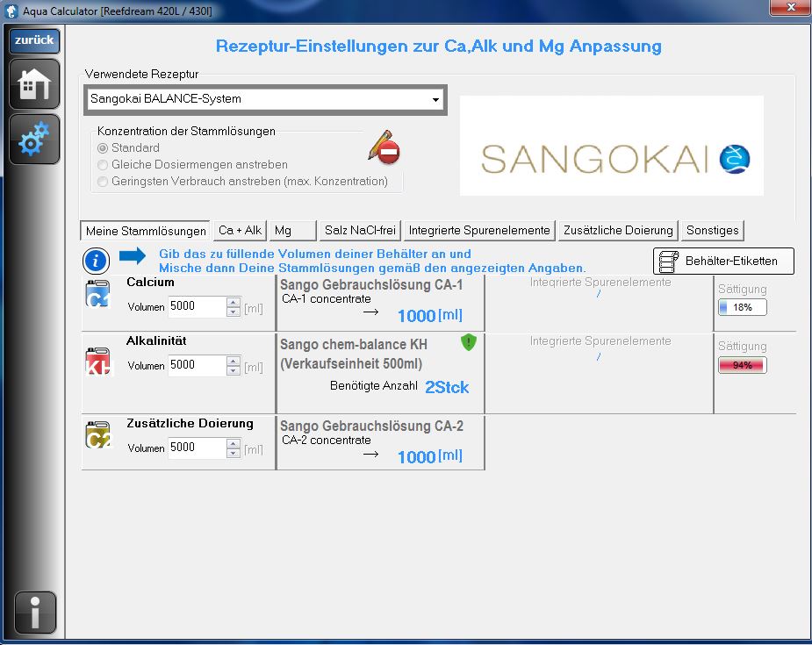Screen dimensions: 812x645
Task: Increase Calcium volume with up arrow
Action: point(234,302)
